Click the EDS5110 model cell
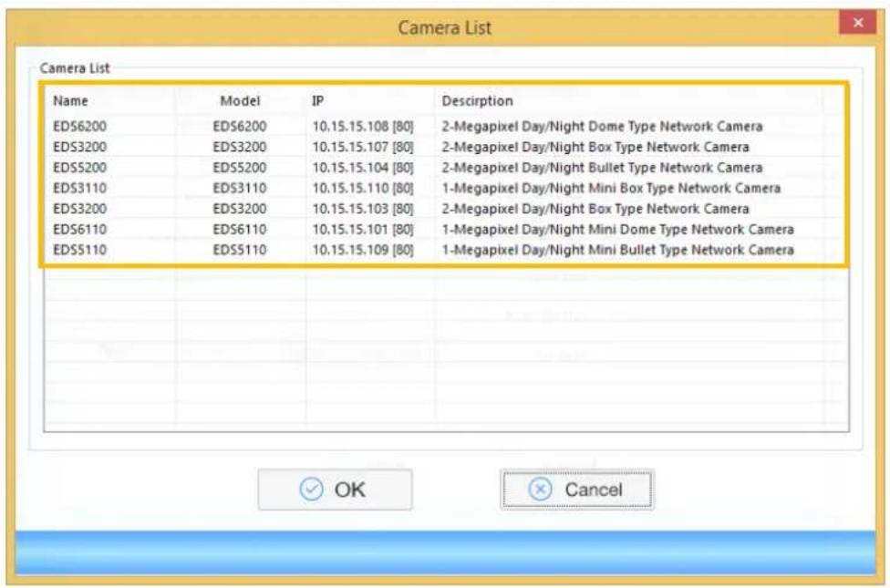 (240, 250)
